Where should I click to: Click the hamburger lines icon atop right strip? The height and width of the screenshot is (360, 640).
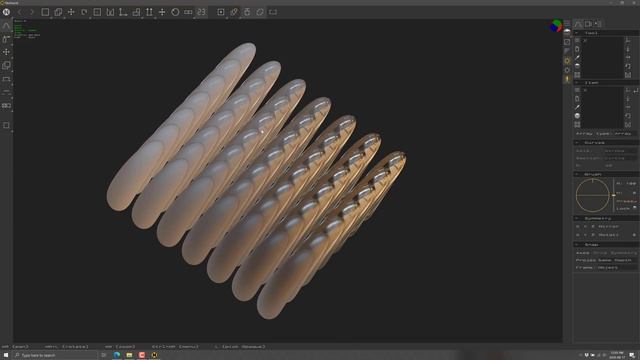(567, 23)
